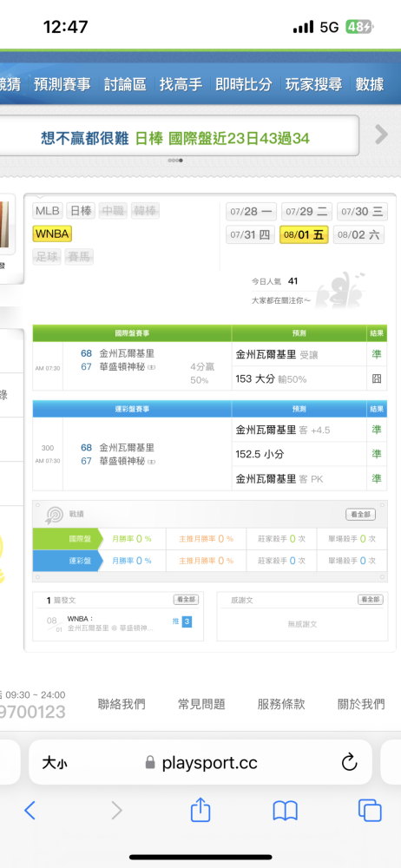Select the 日棒 league filter

tap(81, 211)
